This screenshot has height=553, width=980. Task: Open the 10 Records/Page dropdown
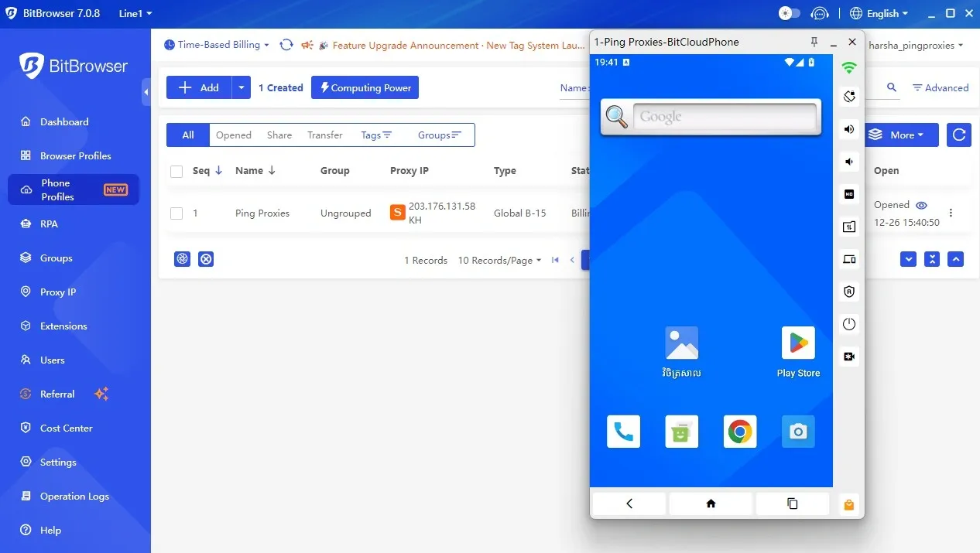pyautogui.click(x=499, y=260)
